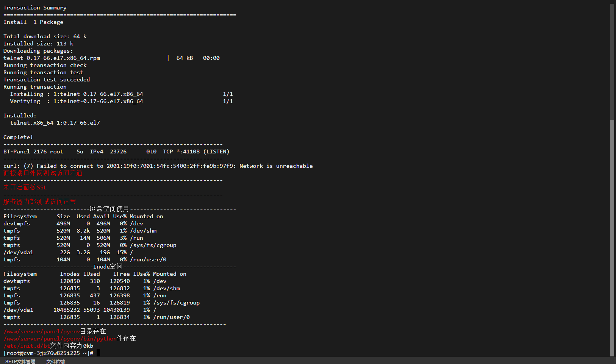The width and height of the screenshot is (616, 364).
Task: Click the red /etc/init.d/bt path text
Action: [x=27, y=346]
